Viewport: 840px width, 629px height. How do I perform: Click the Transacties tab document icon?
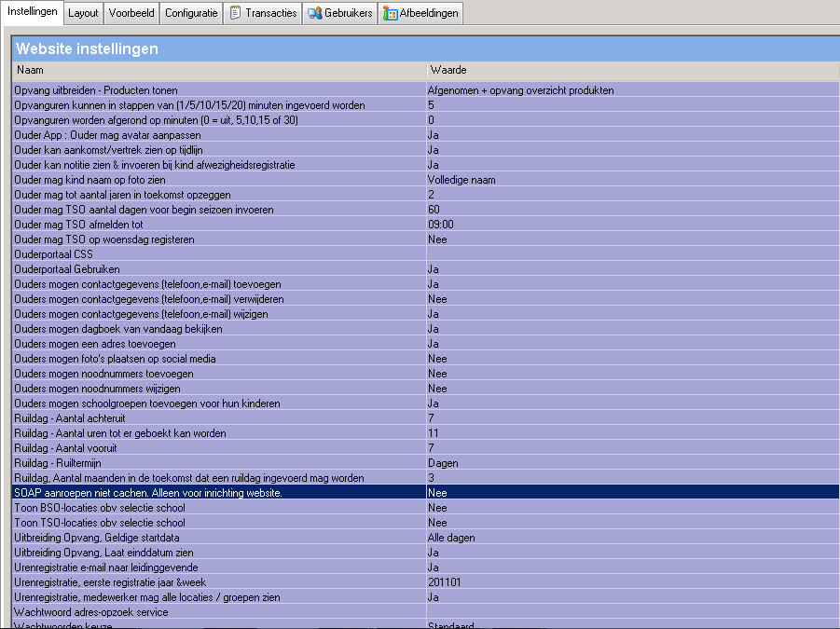point(235,13)
